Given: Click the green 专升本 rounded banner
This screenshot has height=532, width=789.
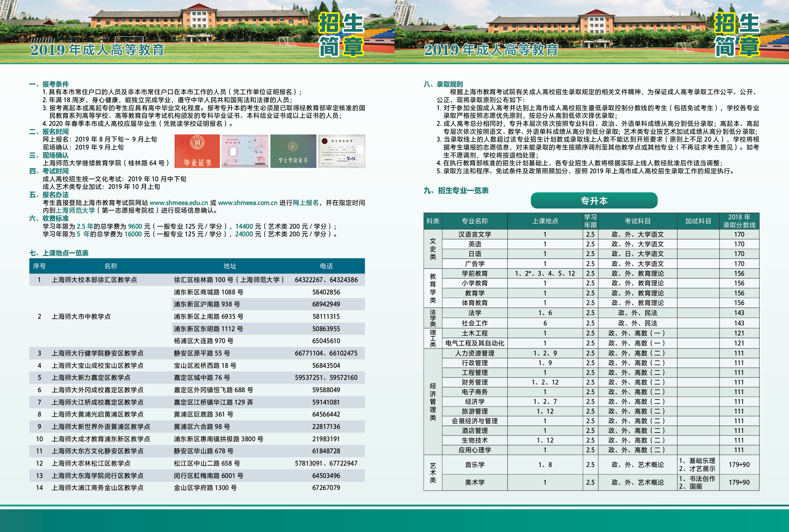Looking at the screenshot, I should pos(594,201).
